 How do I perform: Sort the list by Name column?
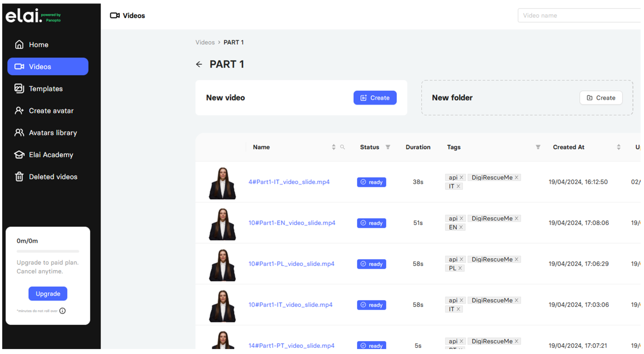[333, 147]
